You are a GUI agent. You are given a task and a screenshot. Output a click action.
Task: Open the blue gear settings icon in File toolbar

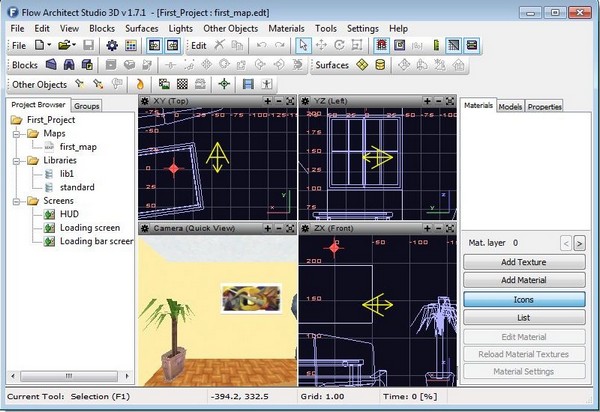pyautogui.click(x=112, y=46)
